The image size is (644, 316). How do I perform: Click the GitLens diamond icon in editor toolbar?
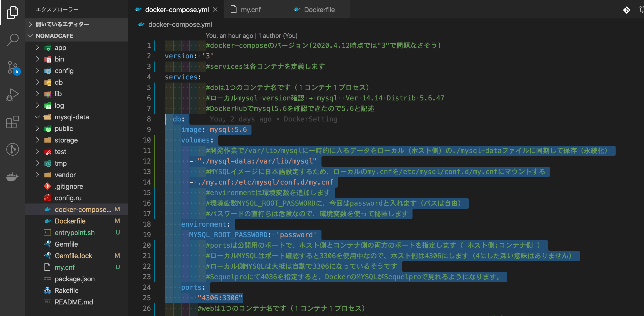pos(626,10)
